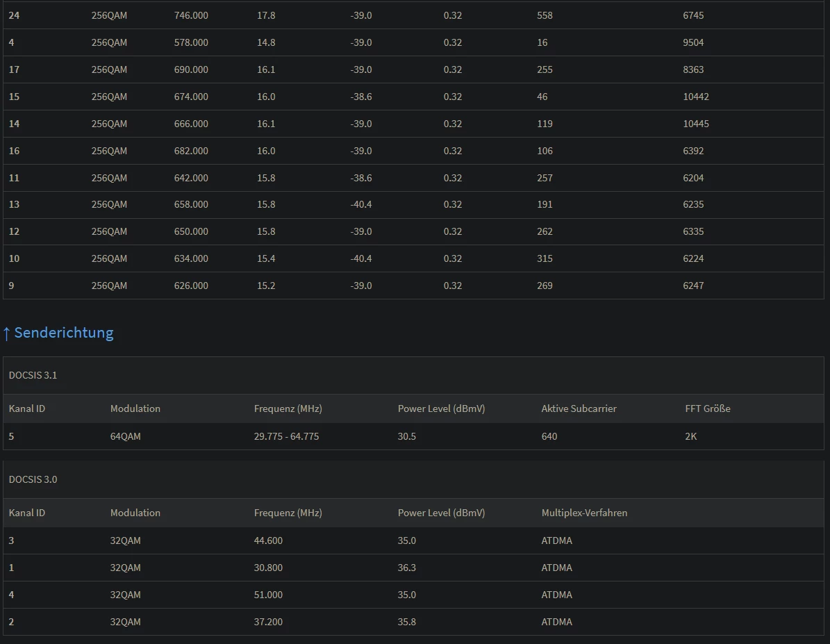830x644 pixels.
Task: Click the Senderichtung section heading
Action: [x=58, y=333]
